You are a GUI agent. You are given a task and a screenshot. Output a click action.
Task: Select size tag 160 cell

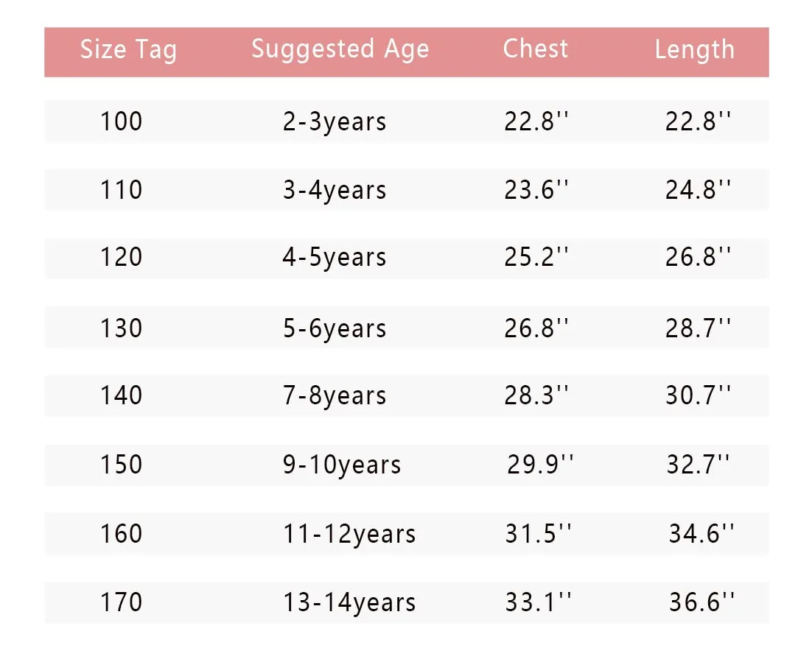click(x=122, y=534)
